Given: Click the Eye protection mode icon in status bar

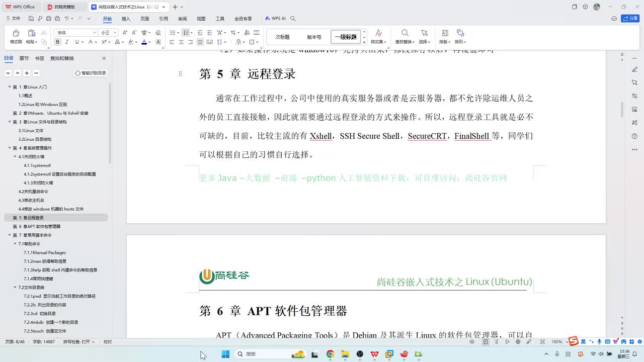Looking at the screenshot, I should pyautogui.click(x=472, y=342).
